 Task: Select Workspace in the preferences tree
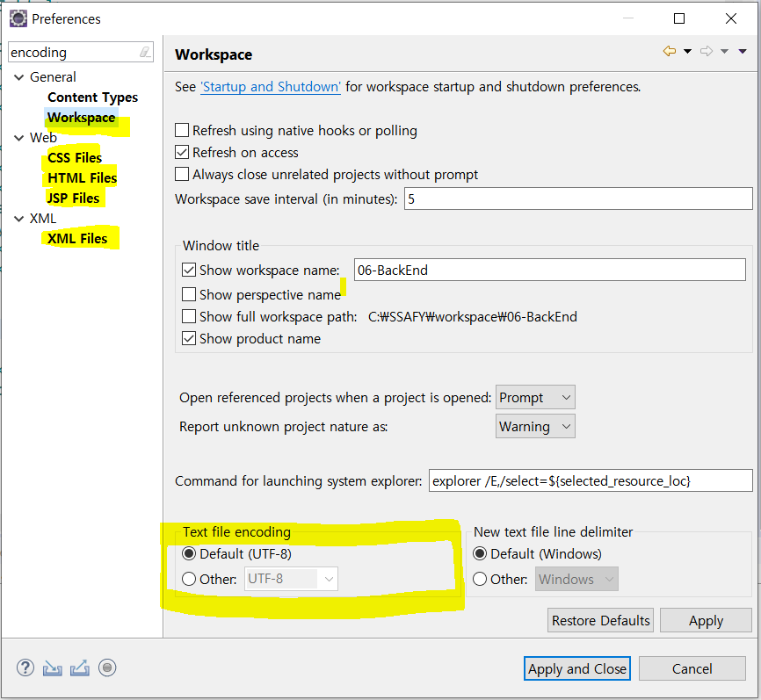(x=82, y=118)
